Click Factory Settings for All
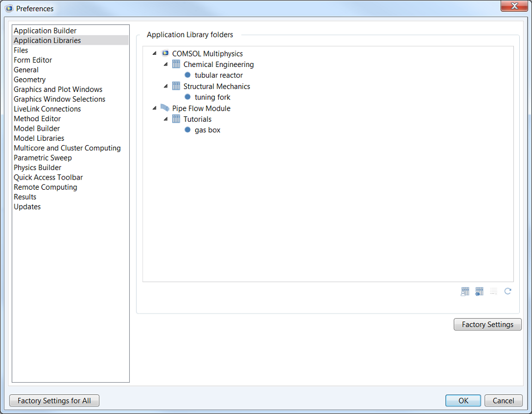Image resolution: width=532 pixels, height=414 pixels. (54, 401)
